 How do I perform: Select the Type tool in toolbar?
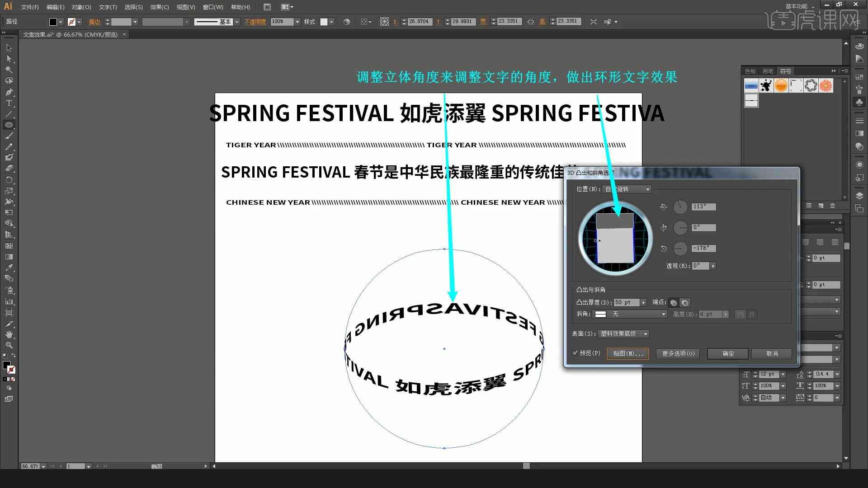(x=8, y=103)
